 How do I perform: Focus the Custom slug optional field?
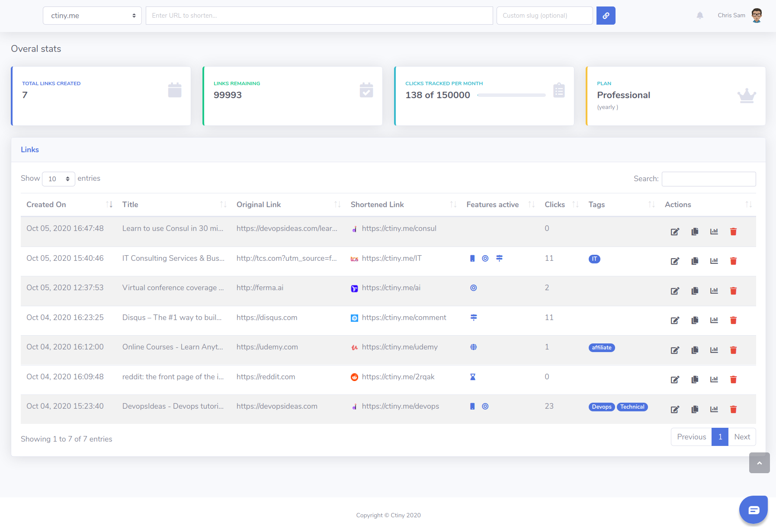pos(545,16)
